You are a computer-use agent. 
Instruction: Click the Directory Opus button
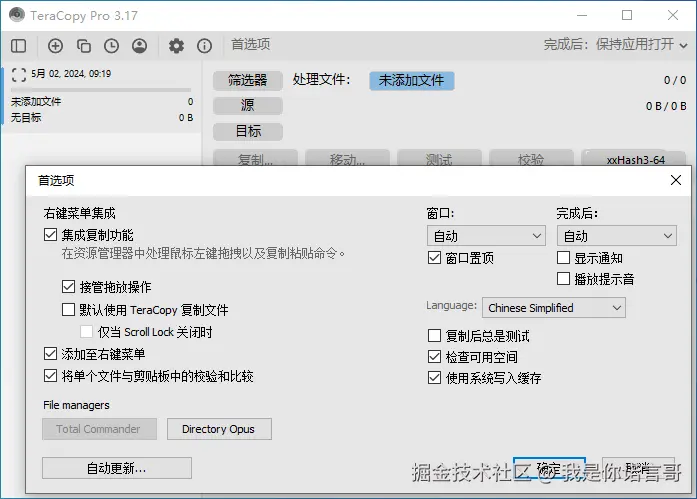pyautogui.click(x=219, y=429)
